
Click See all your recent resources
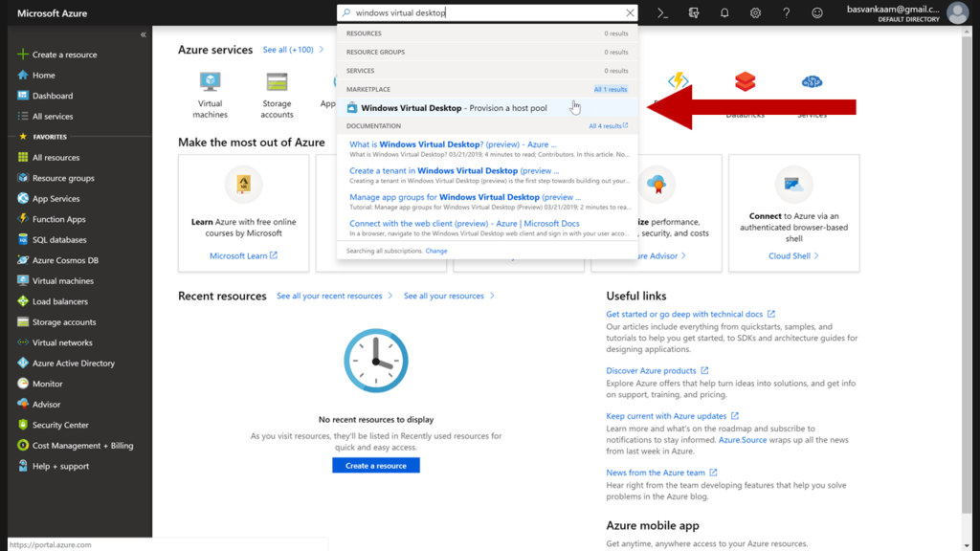coord(334,296)
